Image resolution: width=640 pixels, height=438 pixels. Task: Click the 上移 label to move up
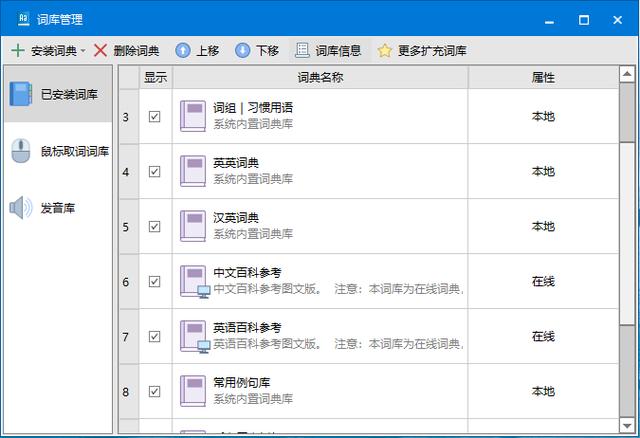(x=208, y=51)
